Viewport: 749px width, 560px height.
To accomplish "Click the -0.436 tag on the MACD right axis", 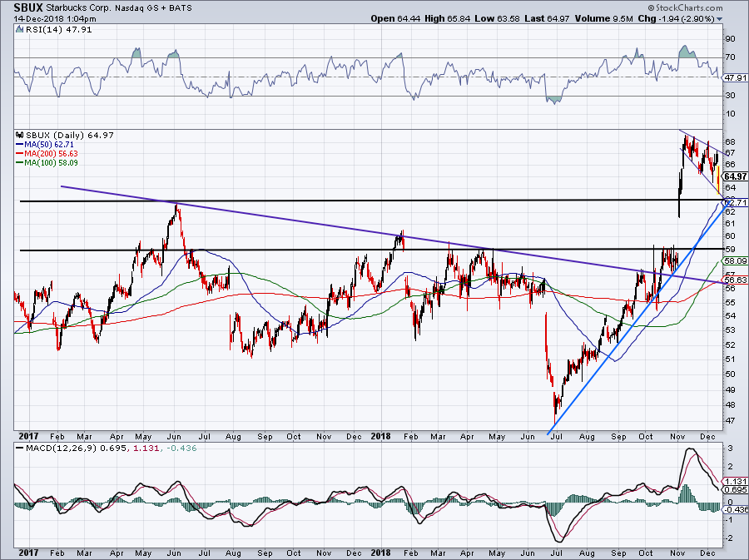I will [736, 510].
